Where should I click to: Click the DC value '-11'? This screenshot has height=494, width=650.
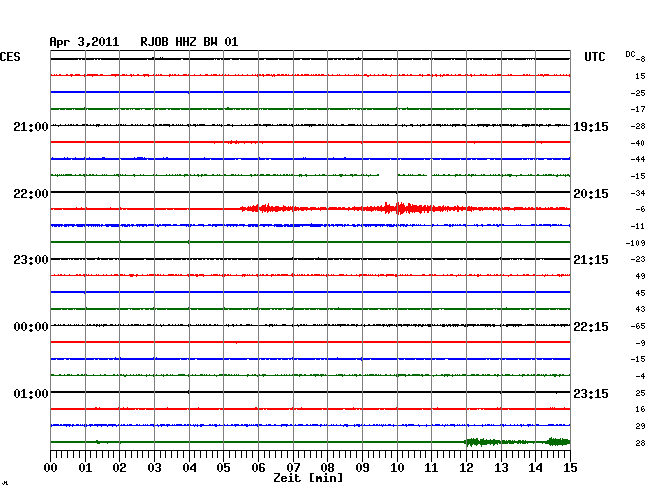pyautogui.click(x=638, y=226)
